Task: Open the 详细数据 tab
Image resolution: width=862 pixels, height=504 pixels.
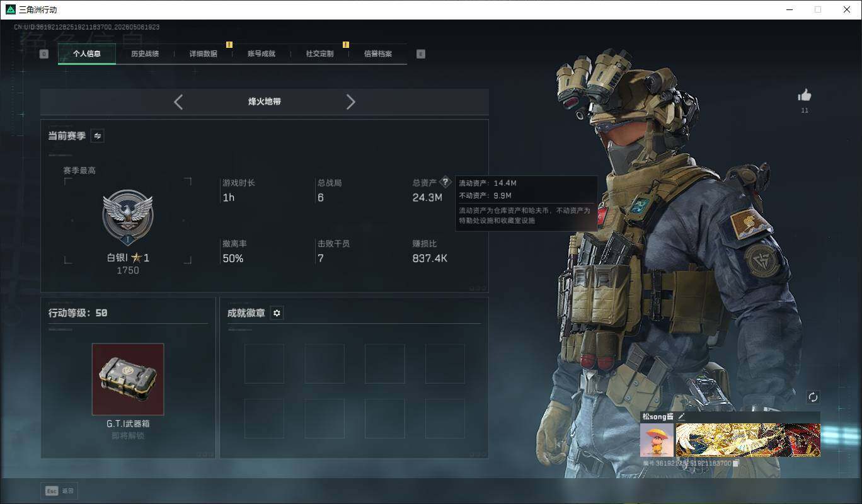Action: point(203,54)
